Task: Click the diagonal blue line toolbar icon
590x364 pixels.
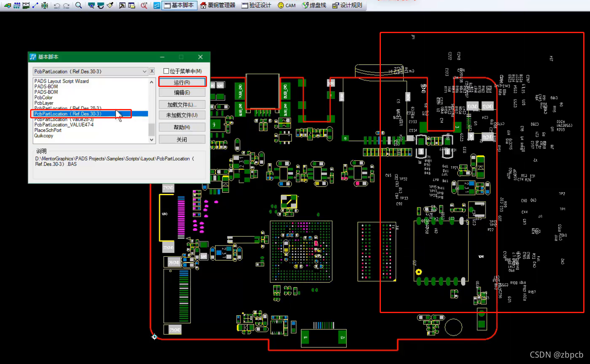Action: [35, 6]
